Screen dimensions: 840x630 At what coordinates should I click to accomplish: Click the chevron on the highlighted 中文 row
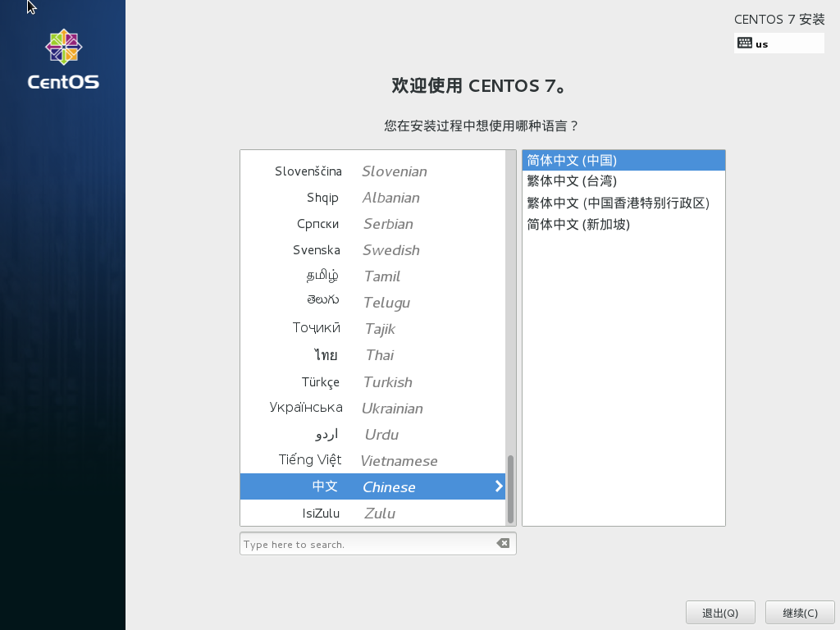point(499,486)
